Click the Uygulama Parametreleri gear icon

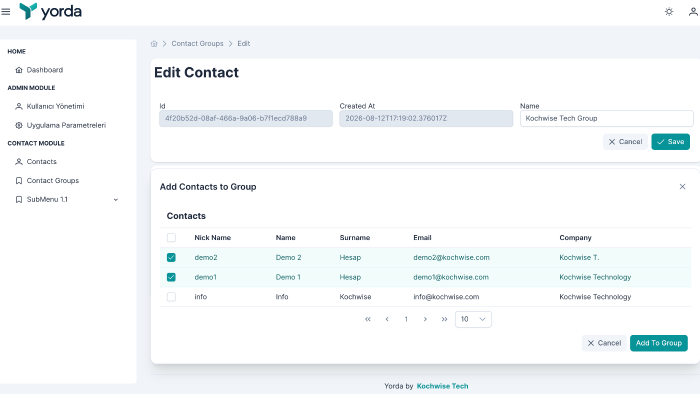coord(19,125)
